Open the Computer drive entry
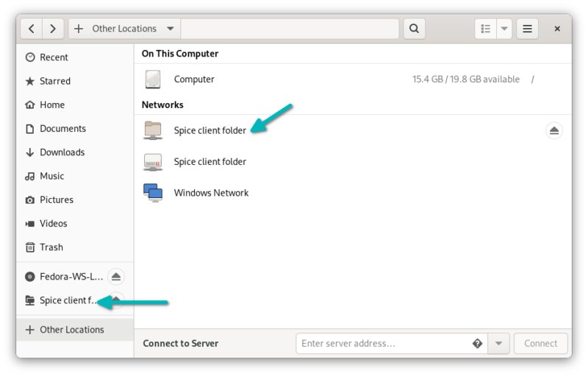Image resolution: width=588 pixels, height=376 pixels. tap(194, 79)
